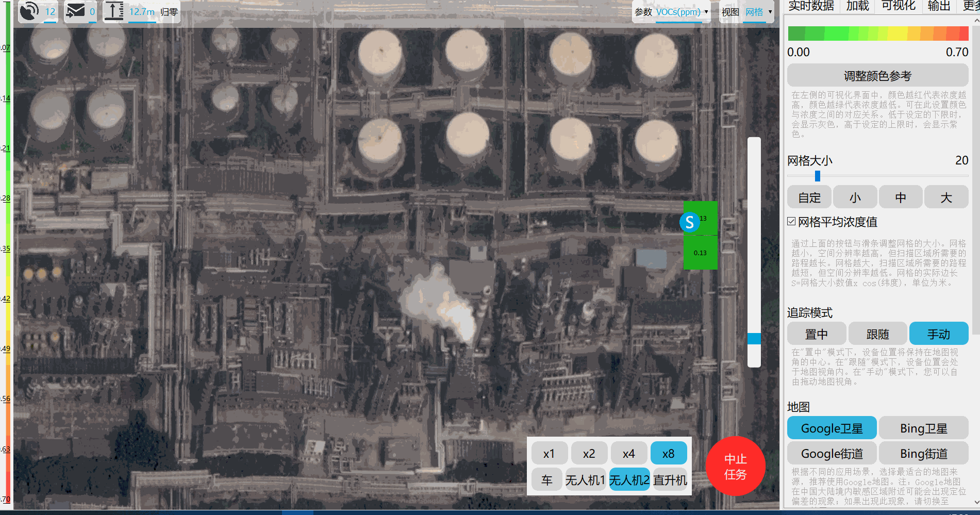Click the green grid cell labeled 0.13

point(700,253)
